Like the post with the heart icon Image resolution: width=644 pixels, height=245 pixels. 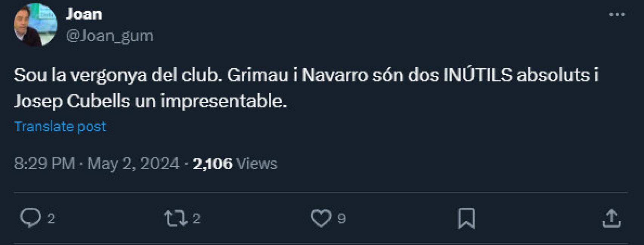(321, 218)
